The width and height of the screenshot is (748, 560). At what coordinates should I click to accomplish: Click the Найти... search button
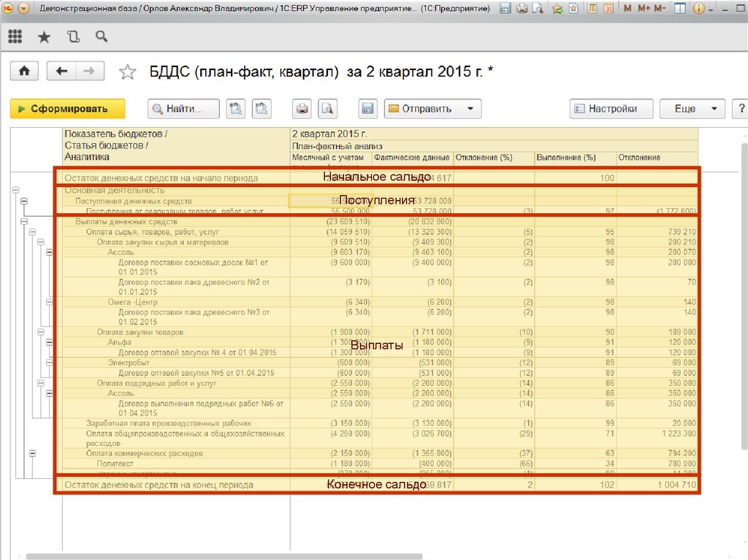[183, 109]
